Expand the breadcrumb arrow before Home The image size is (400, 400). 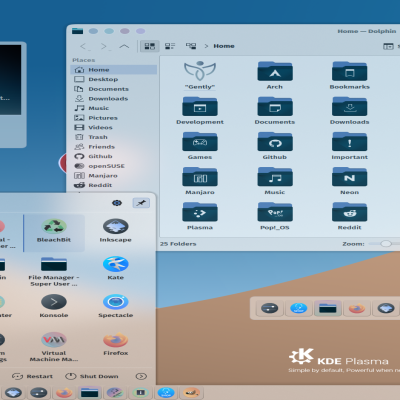[x=206, y=46]
